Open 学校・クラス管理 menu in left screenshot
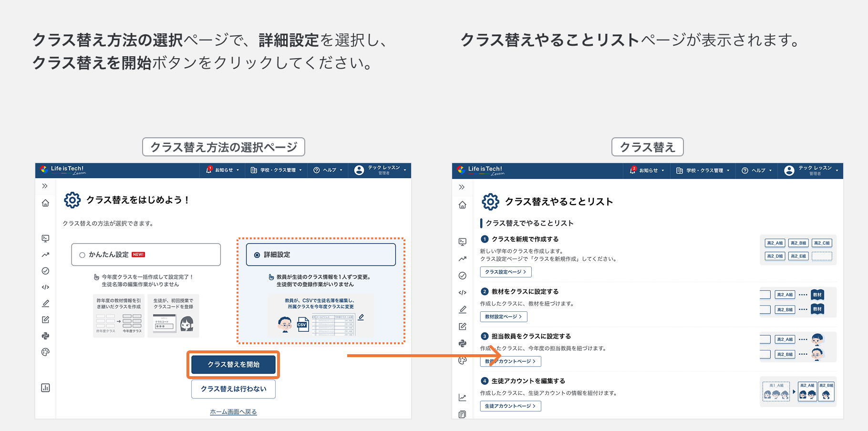868x431 pixels. click(x=276, y=170)
